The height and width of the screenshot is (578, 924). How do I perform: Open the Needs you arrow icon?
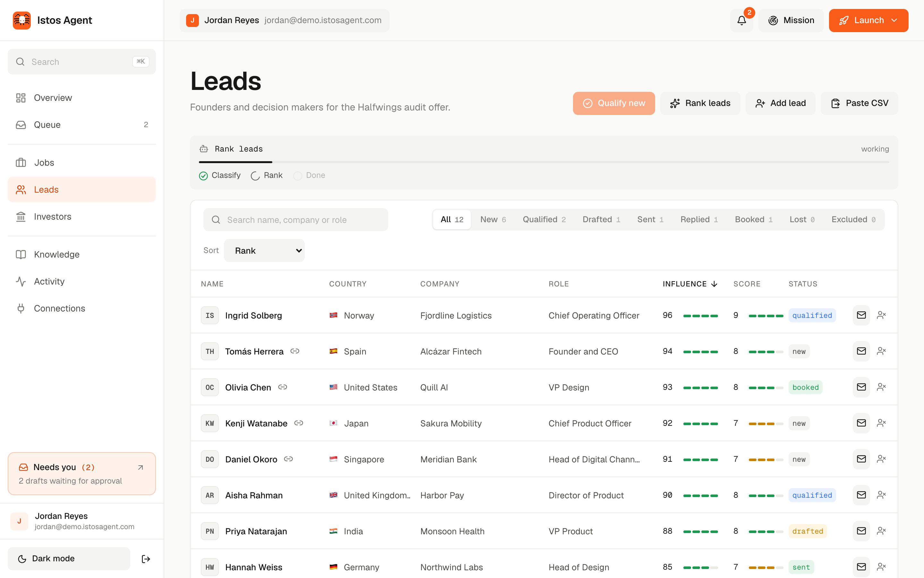141,467
